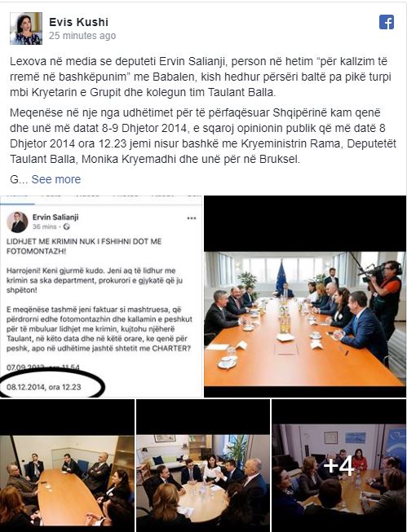Open three-dot options menu on Salianji post

coord(192,218)
